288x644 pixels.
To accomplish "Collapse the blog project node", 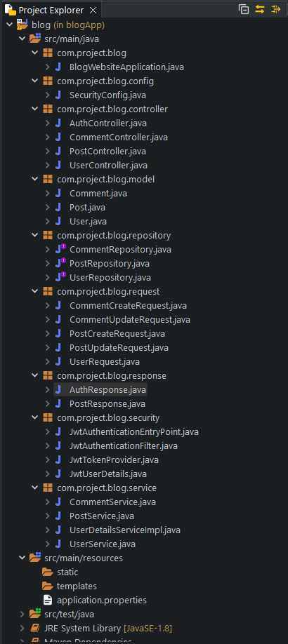I will point(9,25).
